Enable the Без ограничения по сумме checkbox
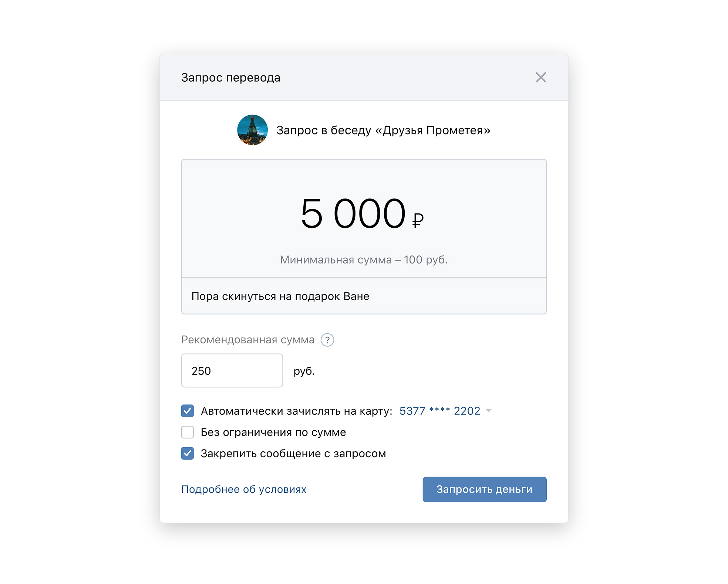The image size is (728, 584). tap(188, 432)
